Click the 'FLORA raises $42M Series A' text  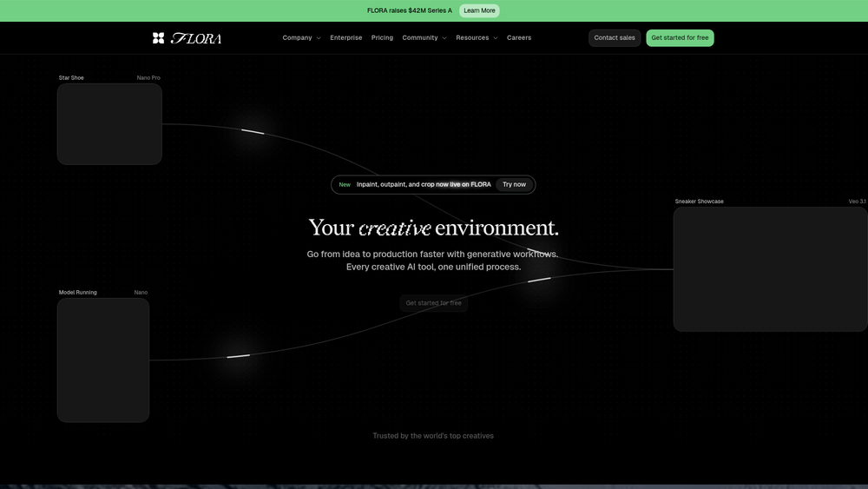409,10
